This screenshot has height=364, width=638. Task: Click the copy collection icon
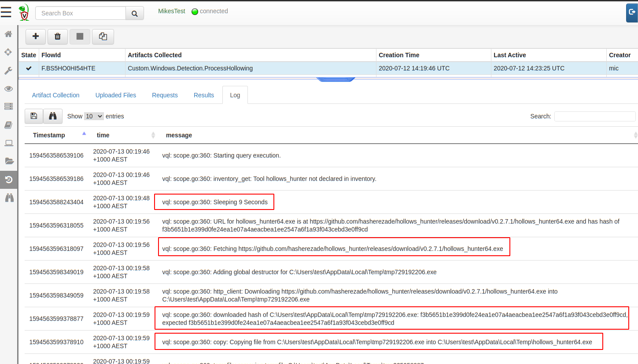pos(103,37)
